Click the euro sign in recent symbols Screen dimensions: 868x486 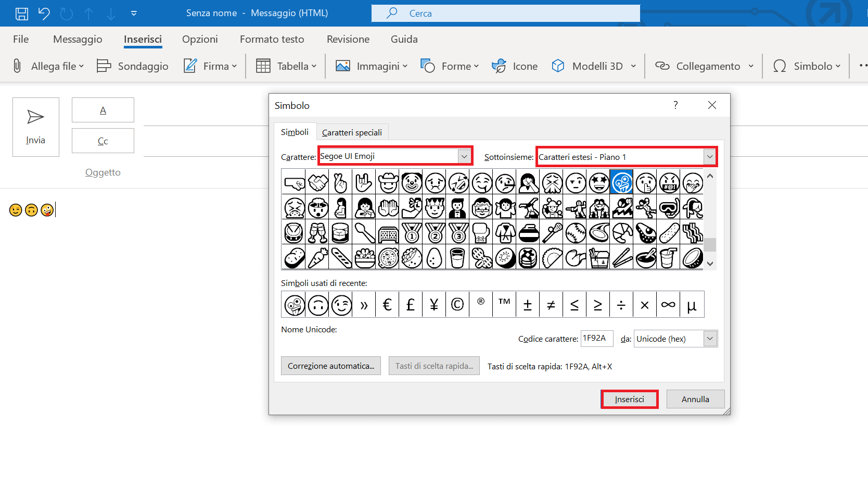point(387,305)
